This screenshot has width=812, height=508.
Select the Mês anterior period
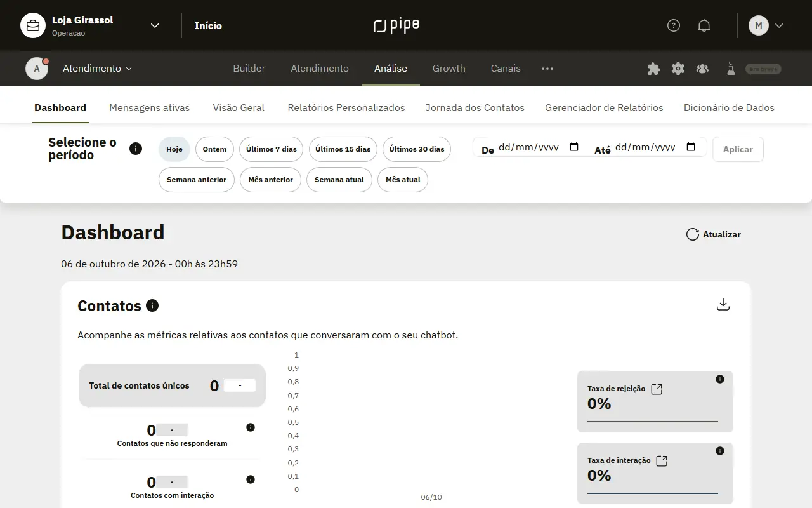[x=271, y=180]
